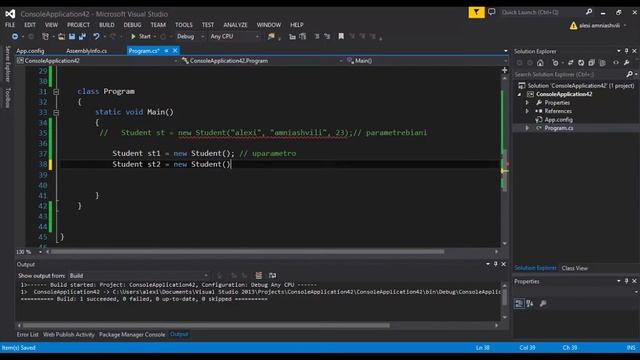640x360 pixels.
Task: Click the Clear All output icon
Action: (258, 276)
